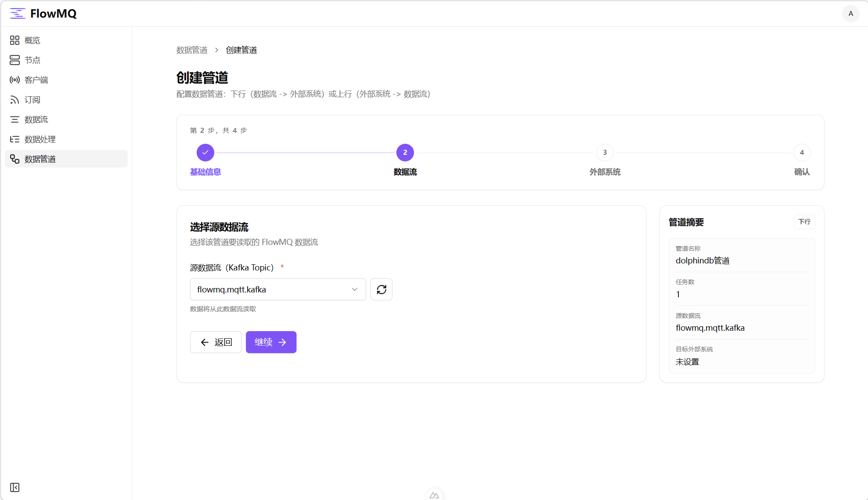Image resolution: width=868 pixels, height=500 pixels.
Task: Open the user avatar menu
Action: click(x=850, y=13)
